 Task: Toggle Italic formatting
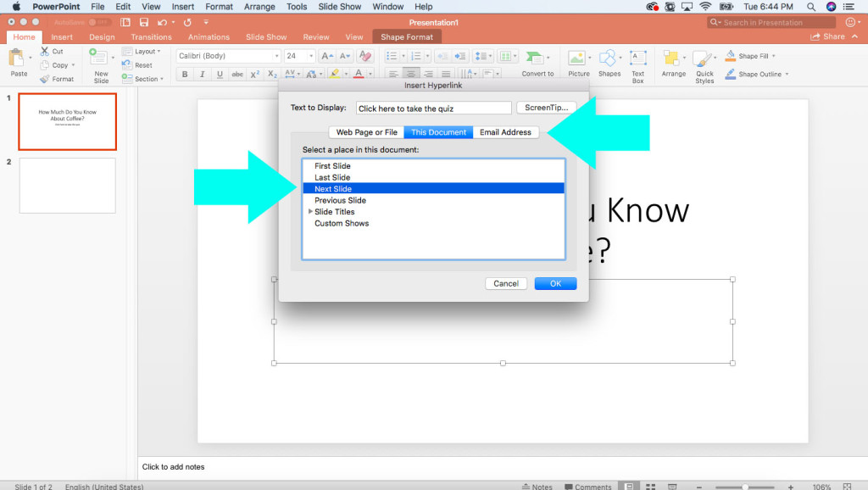(x=202, y=75)
